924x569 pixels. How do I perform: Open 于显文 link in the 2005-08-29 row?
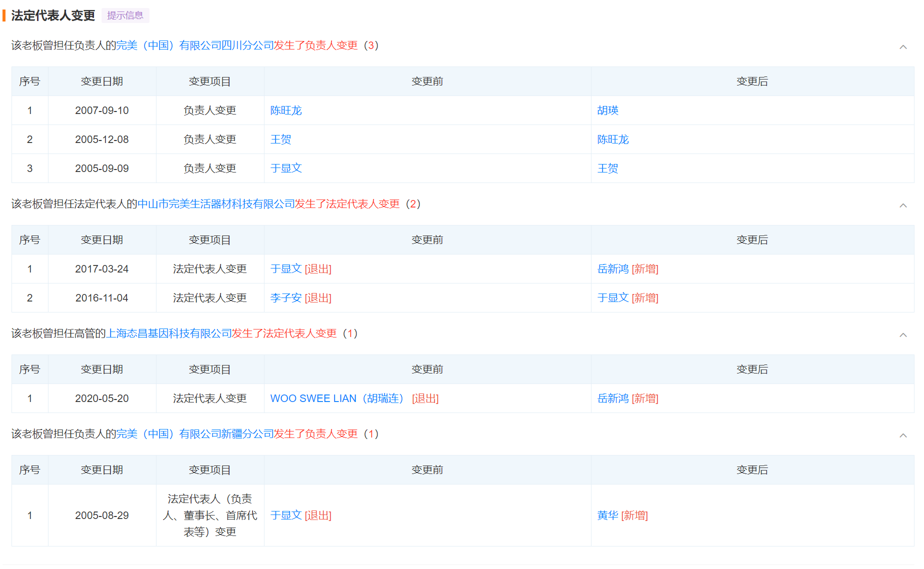(286, 515)
